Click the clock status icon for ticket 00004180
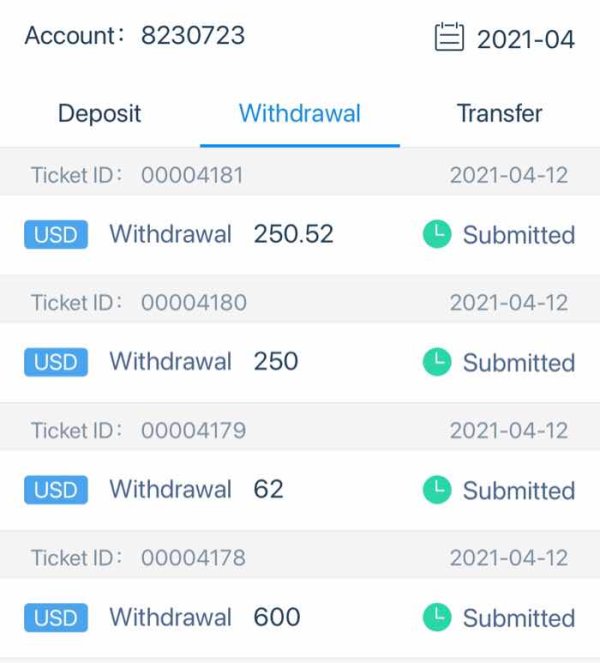The height and width of the screenshot is (663, 600). (x=437, y=362)
